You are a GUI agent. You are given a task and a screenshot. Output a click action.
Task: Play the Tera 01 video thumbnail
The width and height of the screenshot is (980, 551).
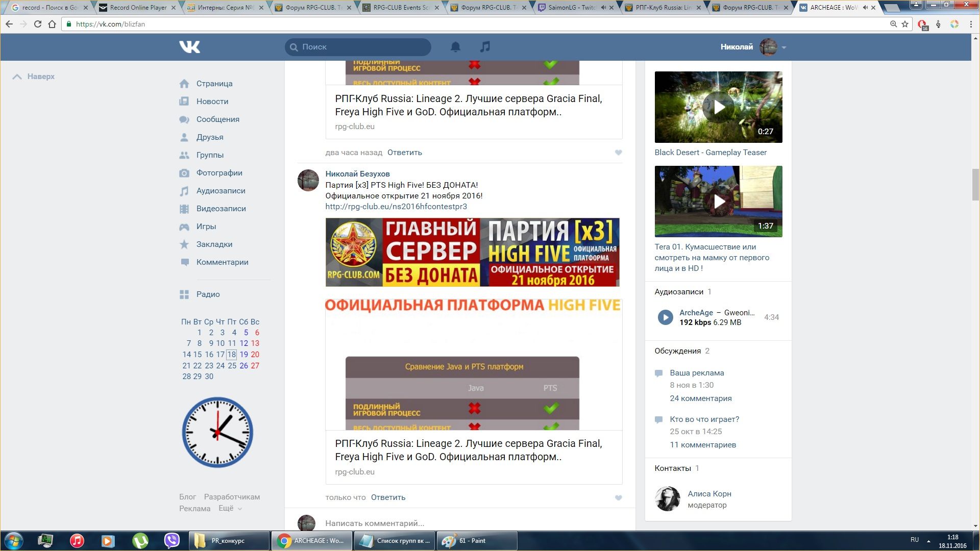coord(718,202)
